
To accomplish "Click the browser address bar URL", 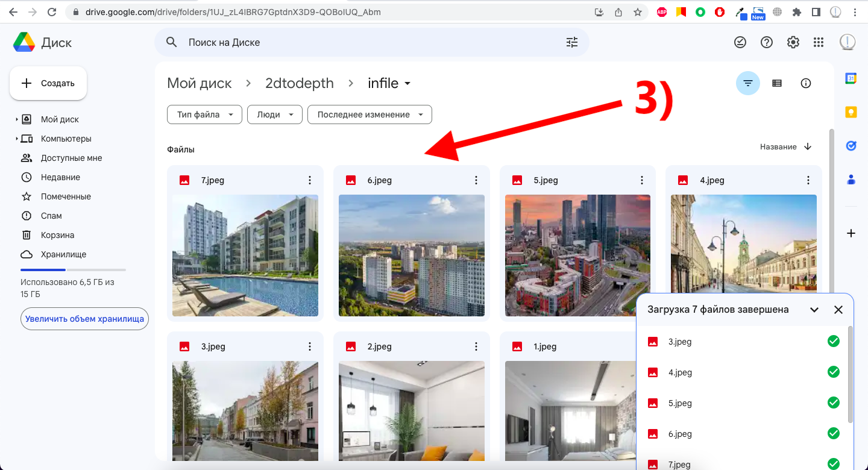I will (233, 12).
